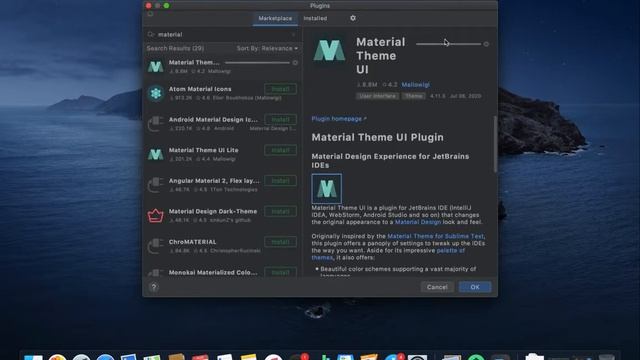Cancel the Material Theme download in the results list
The width and height of the screenshot is (640, 360).
tap(295, 62)
